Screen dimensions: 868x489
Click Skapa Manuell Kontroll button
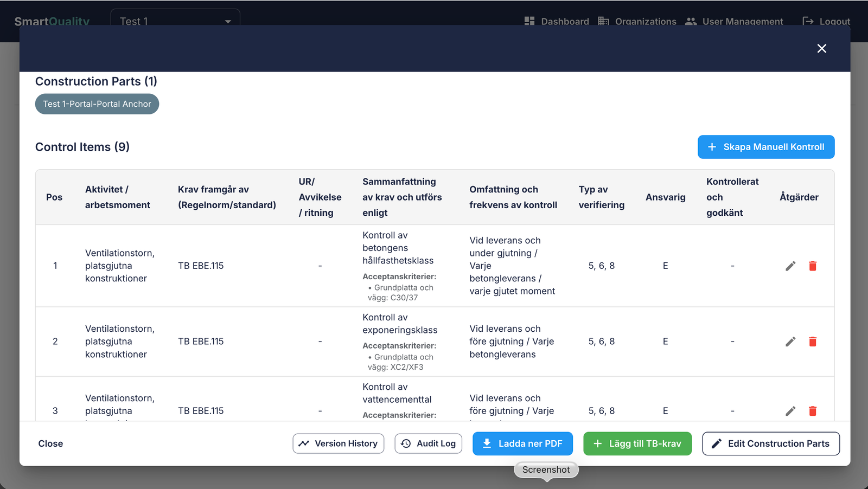[766, 147]
